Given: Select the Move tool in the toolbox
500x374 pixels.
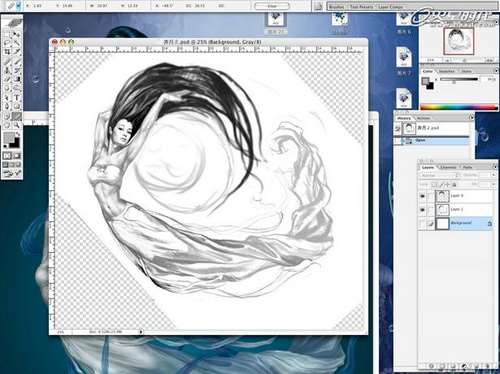Looking at the screenshot, I should [x=17, y=34].
